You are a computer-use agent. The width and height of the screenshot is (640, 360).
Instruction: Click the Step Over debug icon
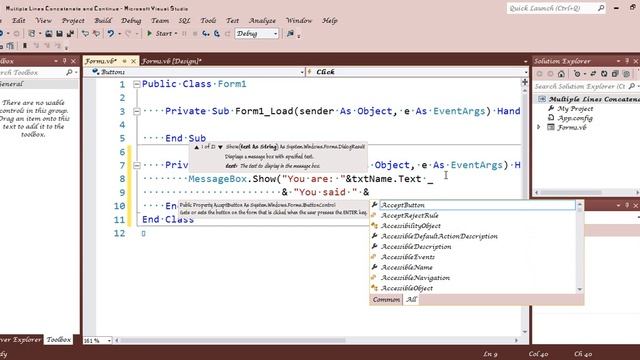[217, 33]
